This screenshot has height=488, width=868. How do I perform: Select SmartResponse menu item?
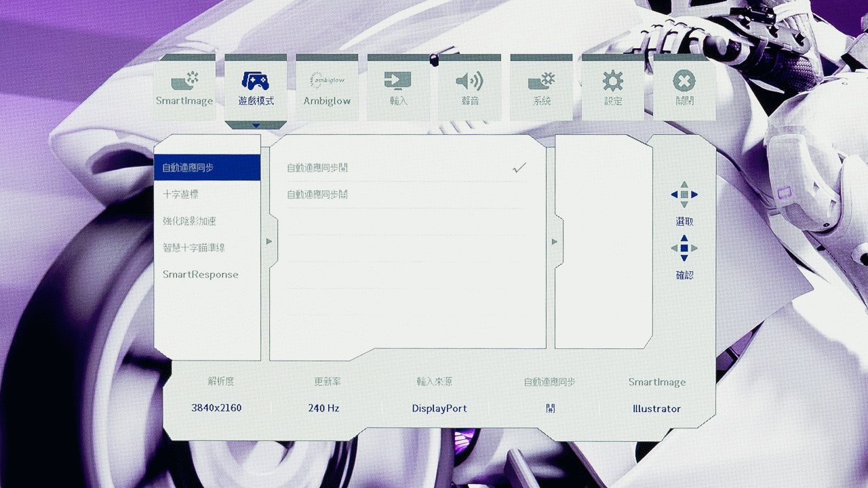208,274
